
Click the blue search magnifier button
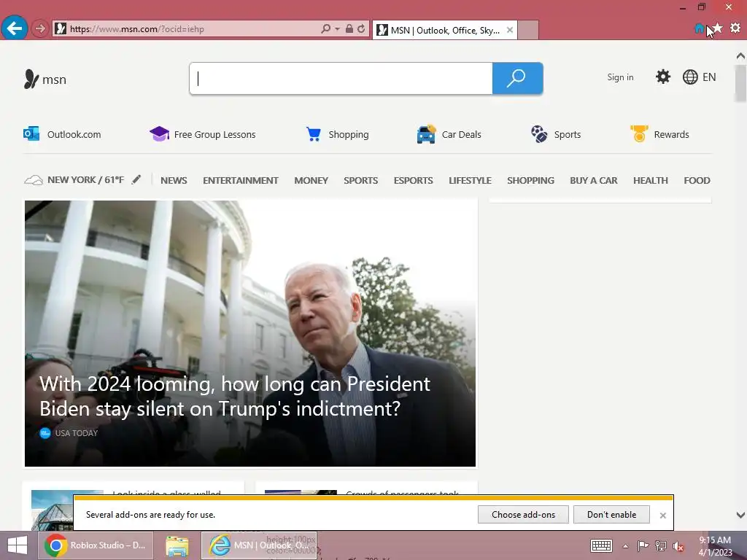517,78
